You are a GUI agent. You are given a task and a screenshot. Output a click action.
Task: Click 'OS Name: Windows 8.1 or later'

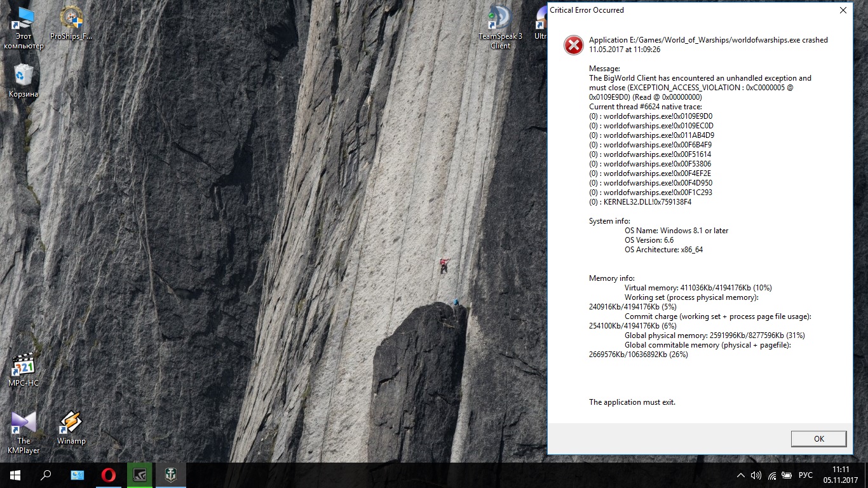coord(676,231)
